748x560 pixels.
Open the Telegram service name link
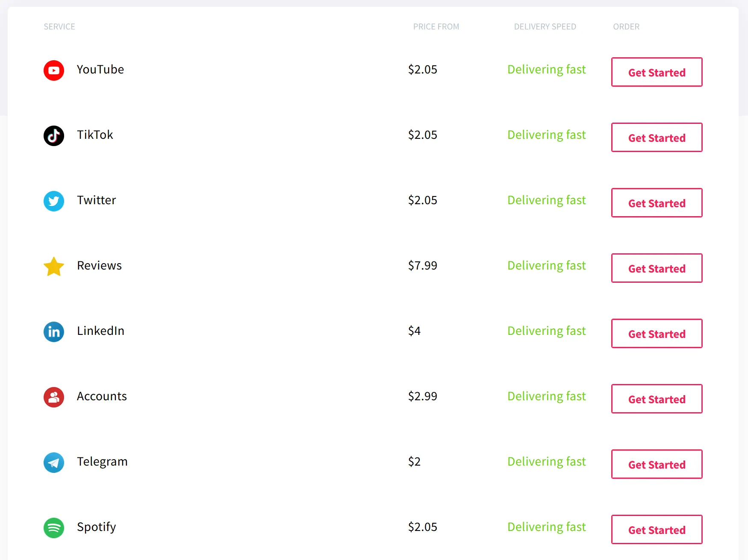[102, 462]
